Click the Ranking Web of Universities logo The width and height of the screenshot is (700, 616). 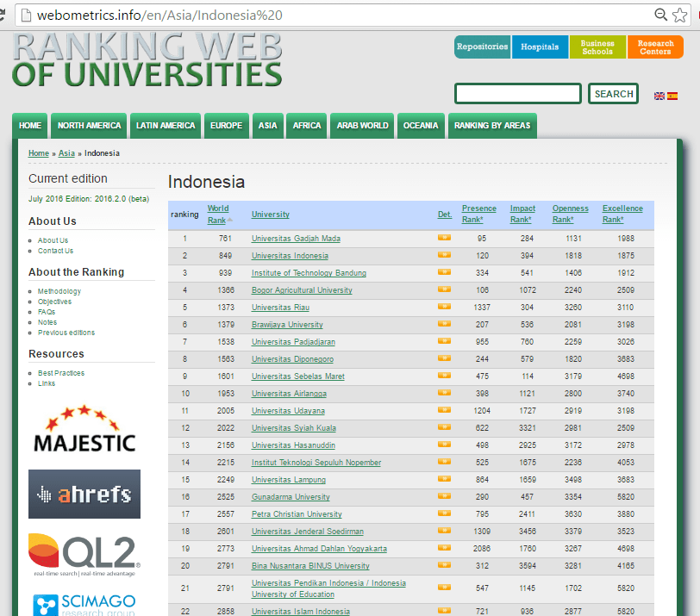coord(147,59)
